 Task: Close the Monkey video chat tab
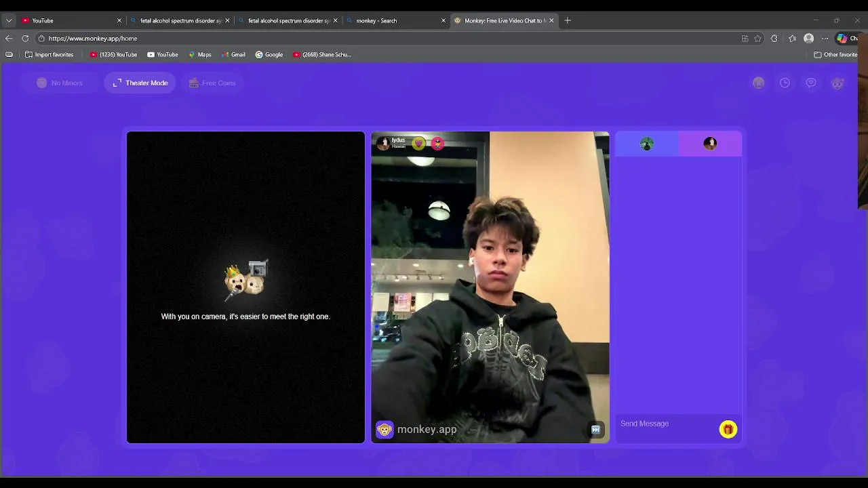pos(551,20)
